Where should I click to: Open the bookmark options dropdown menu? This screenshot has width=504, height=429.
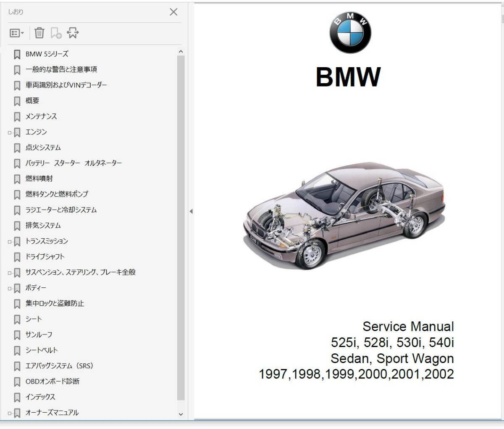pyautogui.click(x=17, y=33)
